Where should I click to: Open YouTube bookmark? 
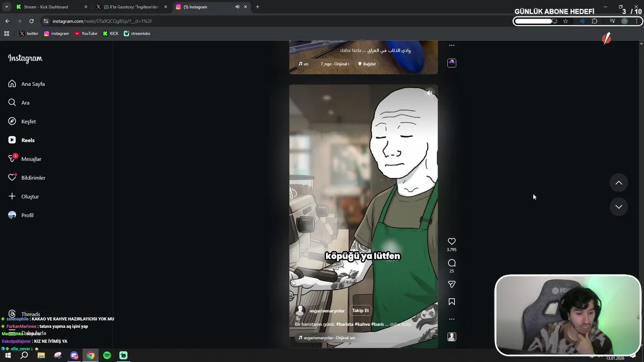[86, 34]
